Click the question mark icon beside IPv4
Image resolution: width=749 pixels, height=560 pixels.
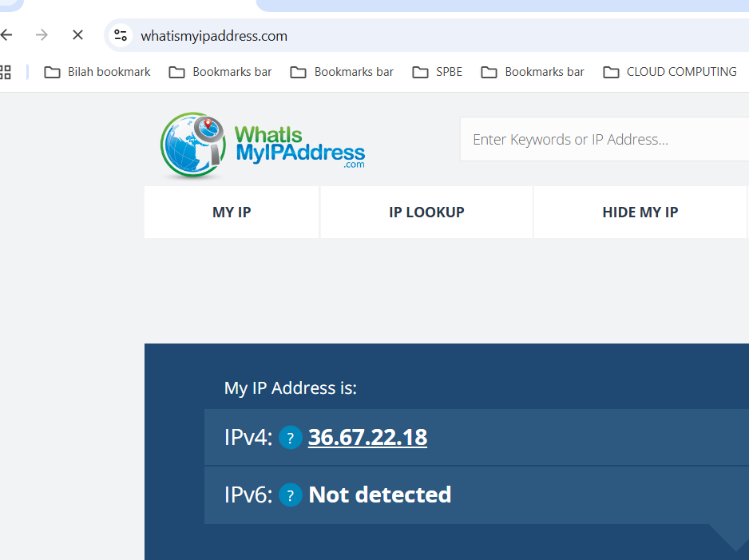[290, 438]
